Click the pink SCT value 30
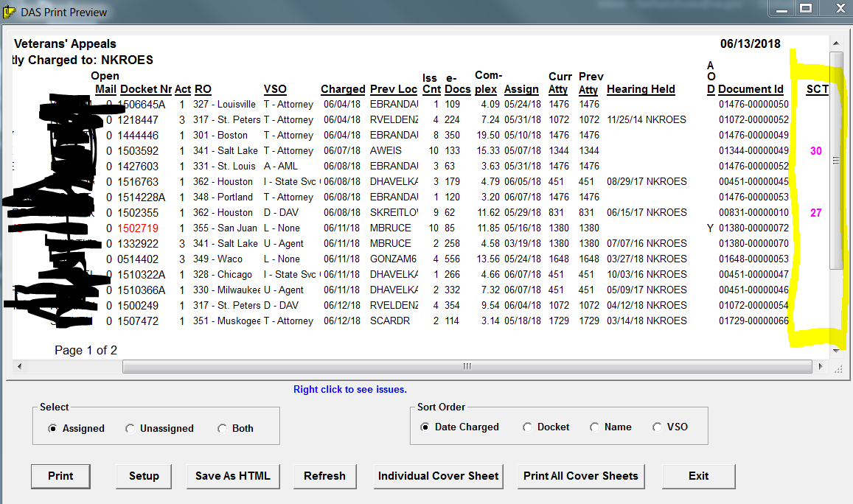 click(x=816, y=151)
